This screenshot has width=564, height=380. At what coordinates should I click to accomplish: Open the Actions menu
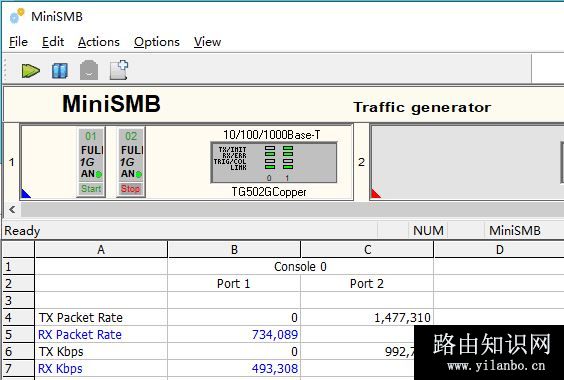[99, 42]
